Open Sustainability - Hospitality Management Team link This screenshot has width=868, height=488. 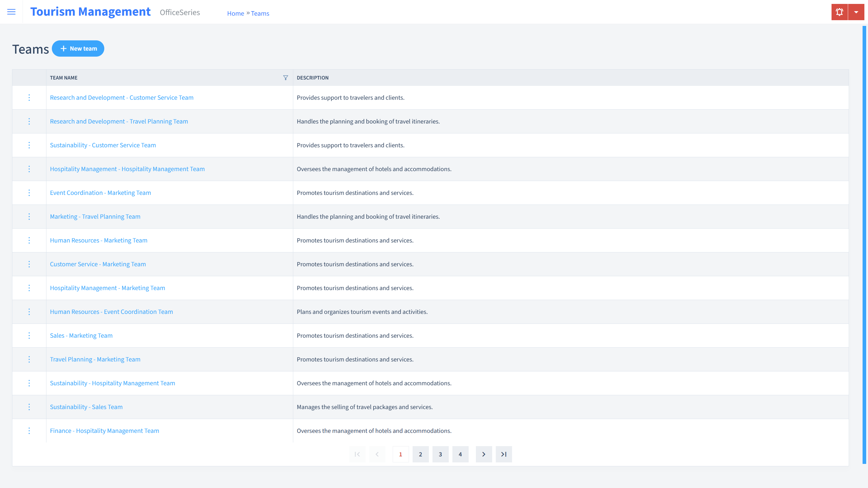(x=112, y=383)
